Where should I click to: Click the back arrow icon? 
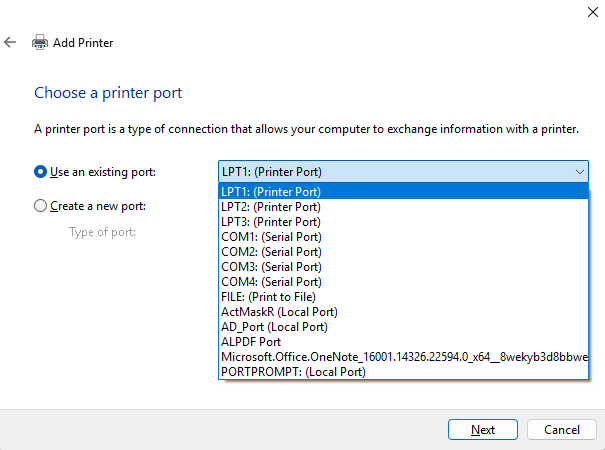point(11,42)
